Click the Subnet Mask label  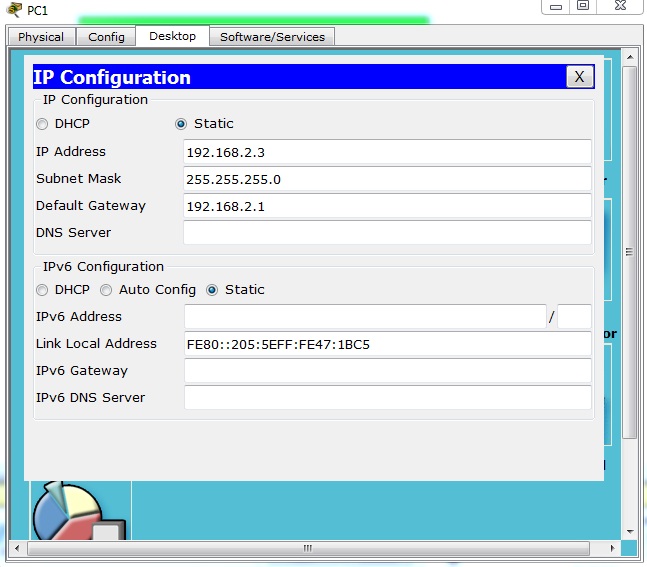point(78,178)
